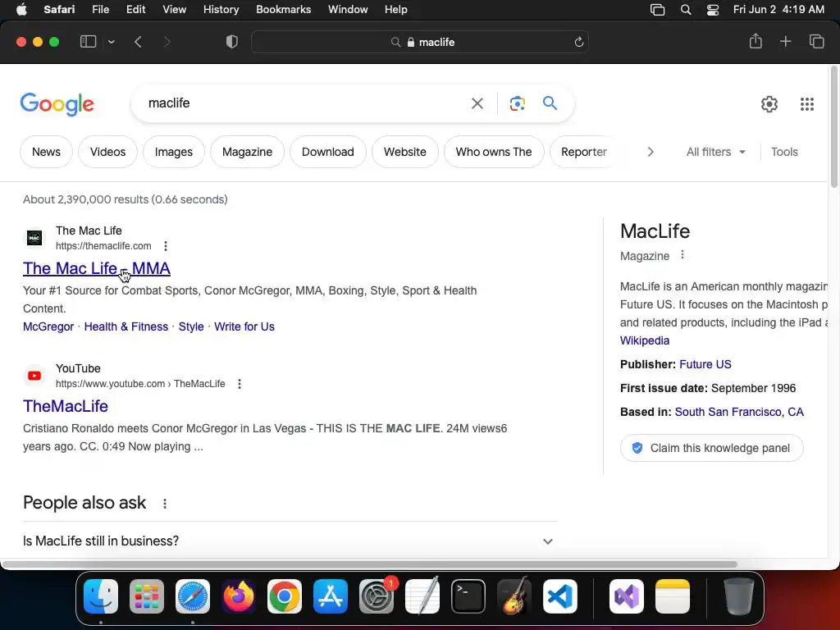Image resolution: width=840 pixels, height=630 pixels.
Task: Open South San Francisco, CA link
Action: (x=739, y=412)
